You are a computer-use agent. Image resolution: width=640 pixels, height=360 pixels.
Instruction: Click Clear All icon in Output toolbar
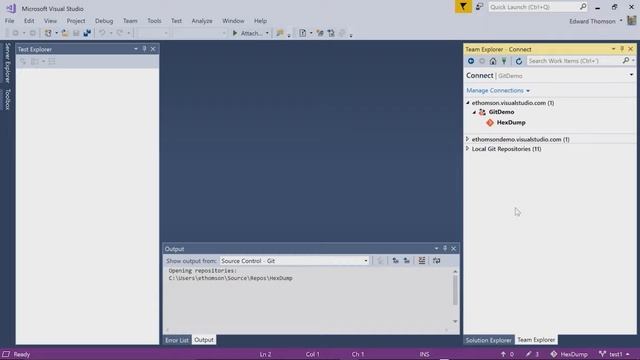(x=422, y=260)
